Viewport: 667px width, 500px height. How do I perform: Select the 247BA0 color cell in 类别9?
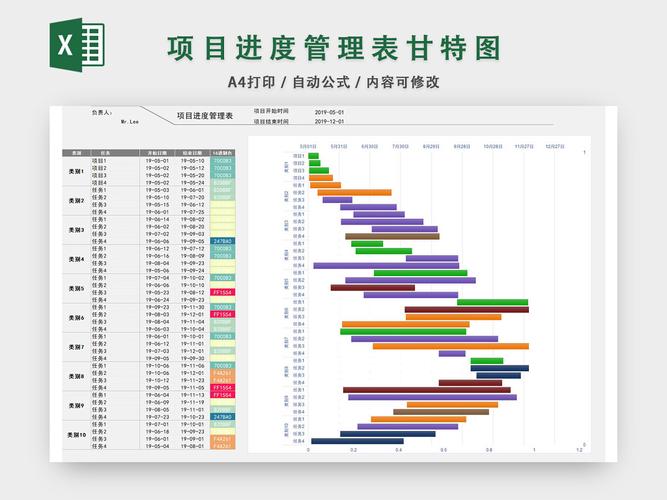[x=222, y=417]
